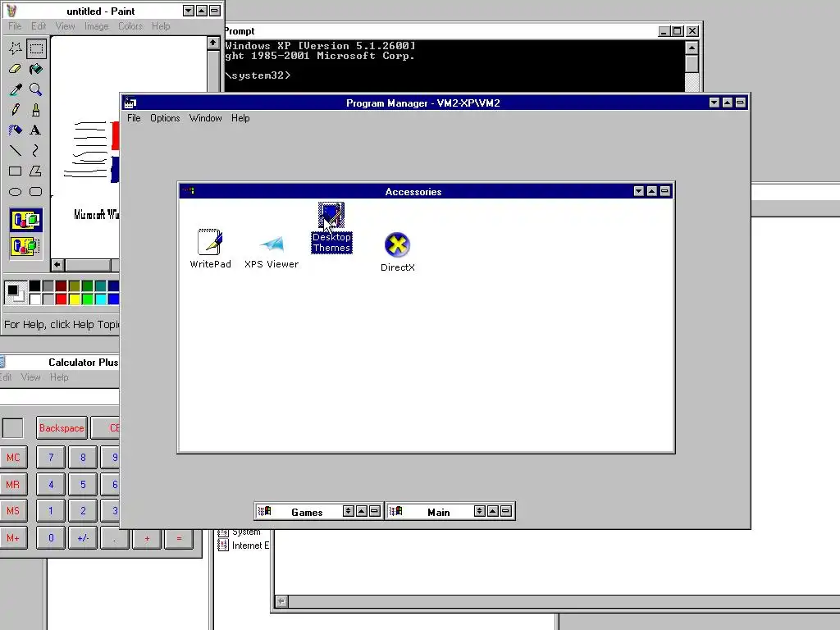Click the MS memory store button
Viewport: 840px width, 630px height.
13,511
